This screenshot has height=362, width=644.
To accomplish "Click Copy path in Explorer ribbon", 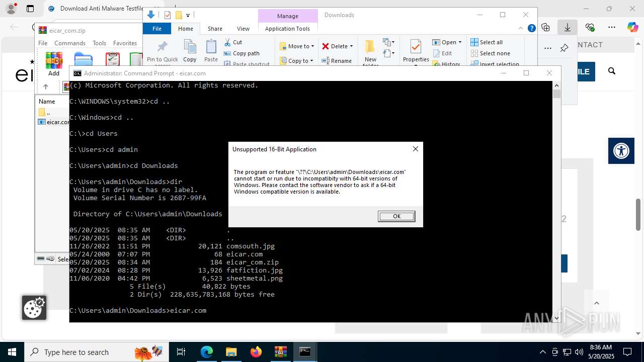I will pyautogui.click(x=242, y=53).
